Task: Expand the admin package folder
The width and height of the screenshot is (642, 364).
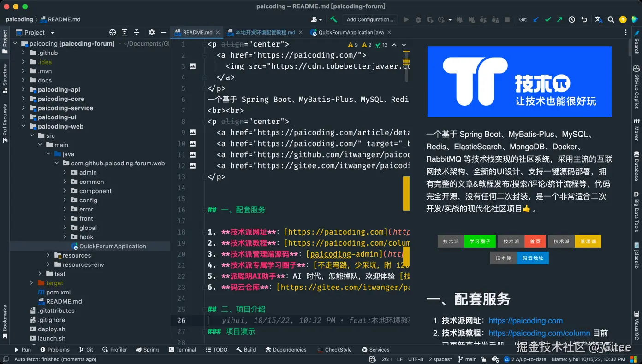Action: (x=65, y=172)
